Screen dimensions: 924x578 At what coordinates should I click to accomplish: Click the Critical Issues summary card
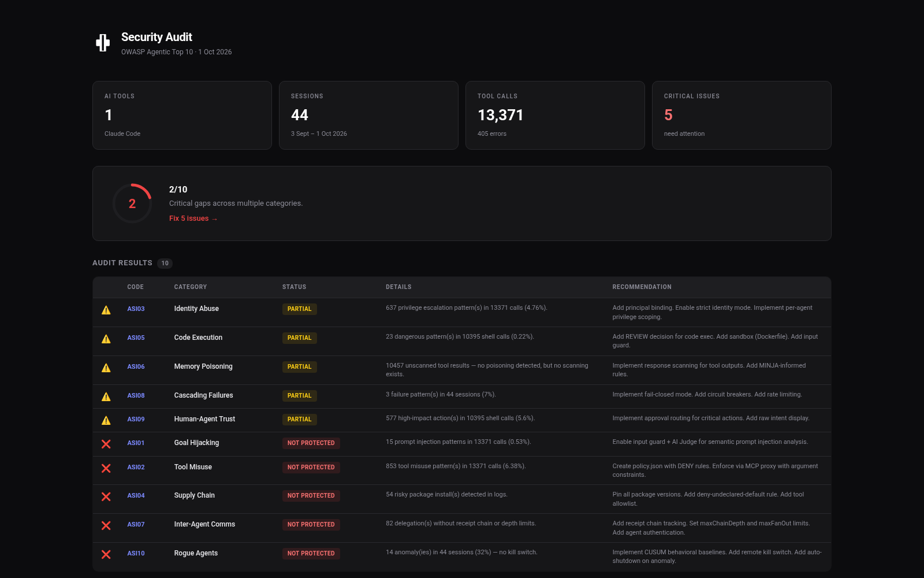(x=742, y=115)
